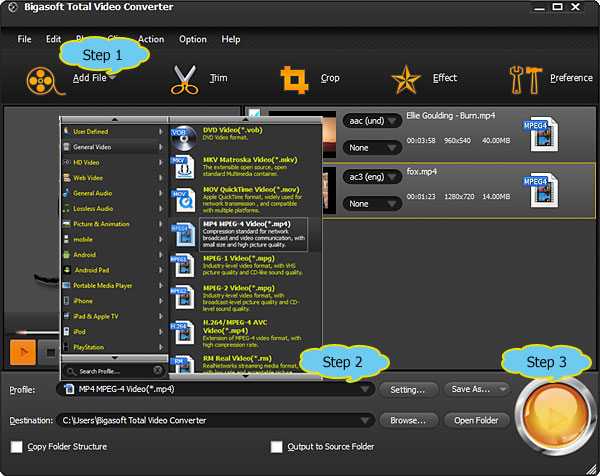Image resolution: width=600 pixels, height=476 pixels.
Task: Open None subtitle dropdown for fox.mp4
Action: [372, 204]
